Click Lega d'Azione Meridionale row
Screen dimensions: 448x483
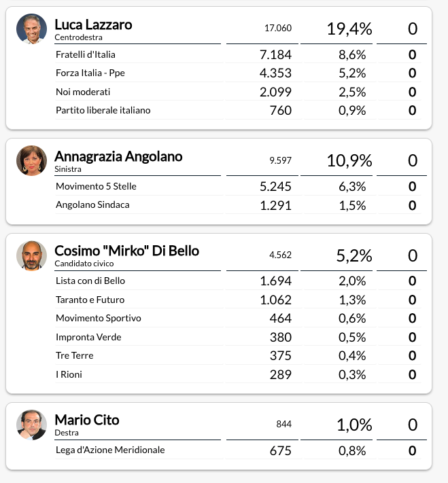[x=238, y=450]
